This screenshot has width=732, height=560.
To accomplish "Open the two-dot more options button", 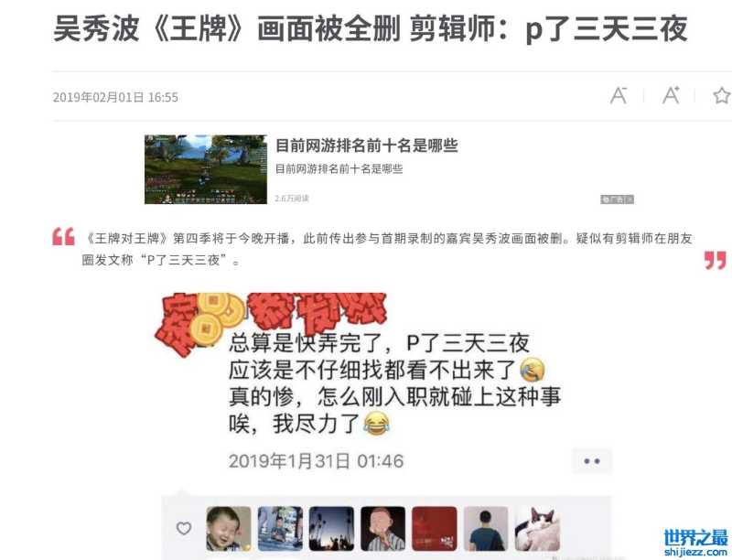I will (x=591, y=461).
